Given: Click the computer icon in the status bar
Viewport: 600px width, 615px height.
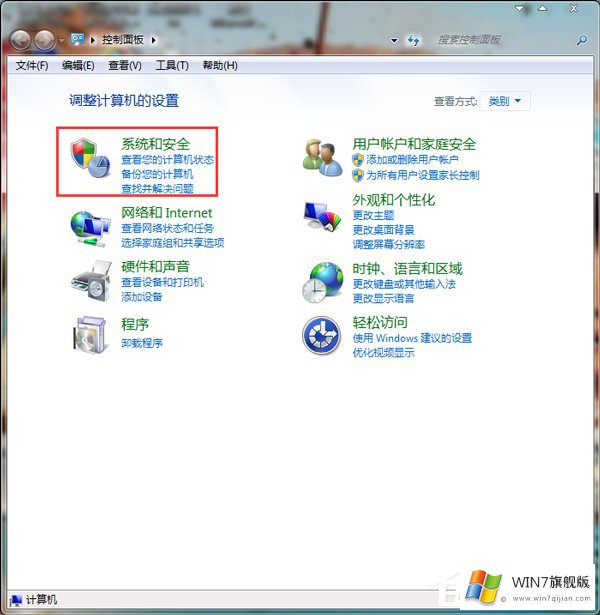Looking at the screenshot, I should [x=16, y=600].
